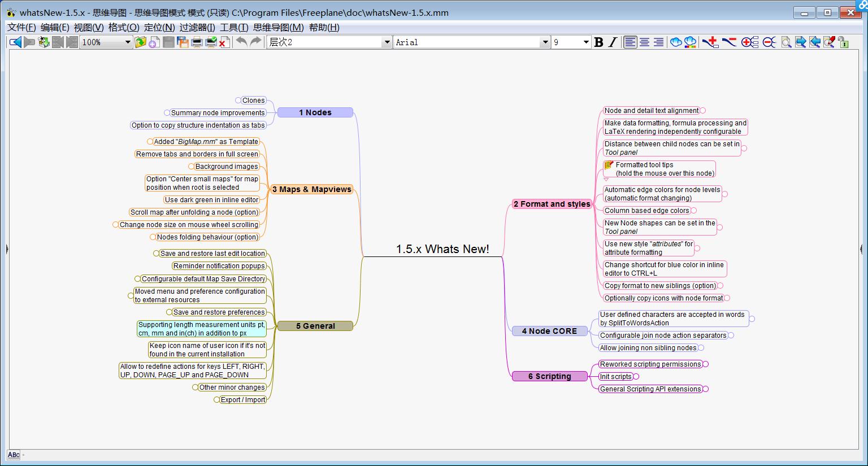Screen dimensions: 868x466
Task: Open the 视图(V) menu
Action: [89, 27]
